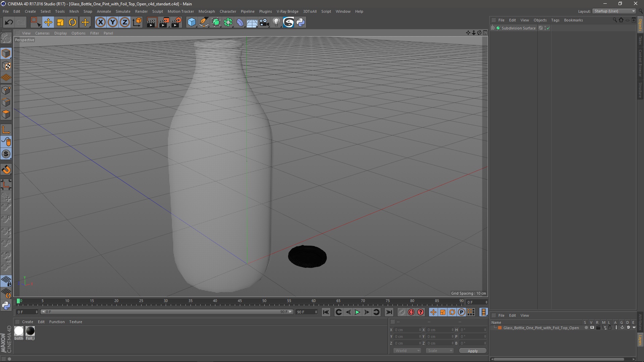The height and width of the screenshot is (362, 644).
Task: Click frame 45 on timeline ruler
Action: pyautogui.click(x=239, y=301)
